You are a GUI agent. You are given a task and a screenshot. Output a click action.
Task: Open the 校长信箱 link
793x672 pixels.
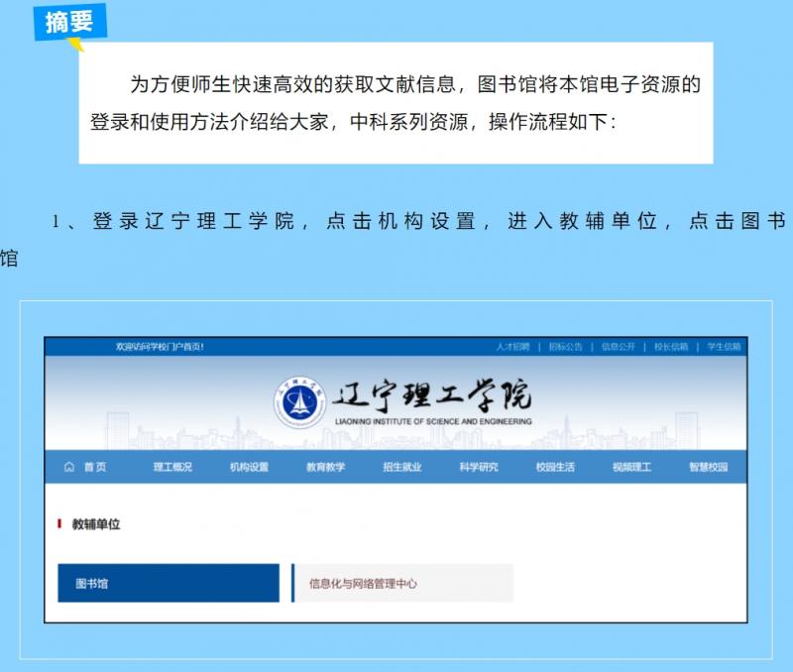tap(671, 346)
